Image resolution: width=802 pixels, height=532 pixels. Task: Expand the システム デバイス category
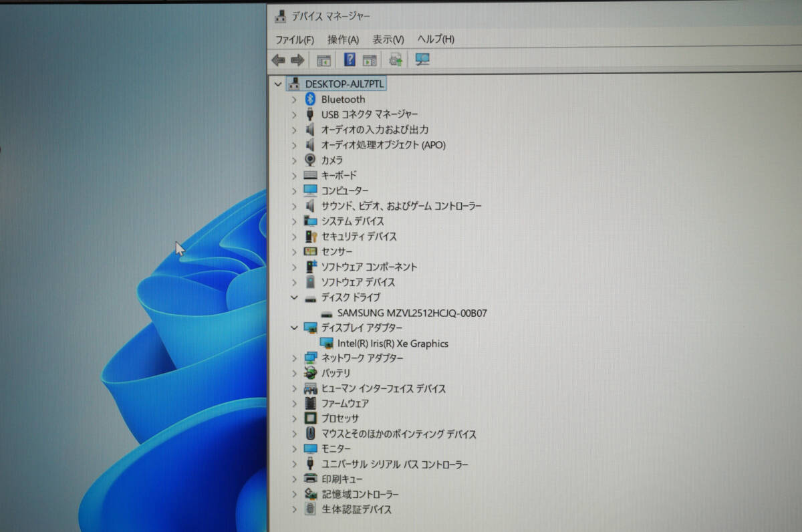(x=294, y=221)
